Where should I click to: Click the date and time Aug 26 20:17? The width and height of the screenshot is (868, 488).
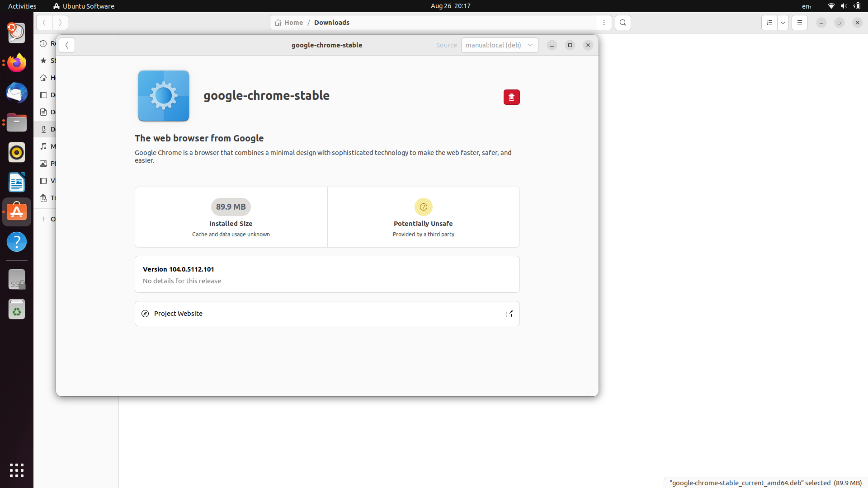pos(451,6)
